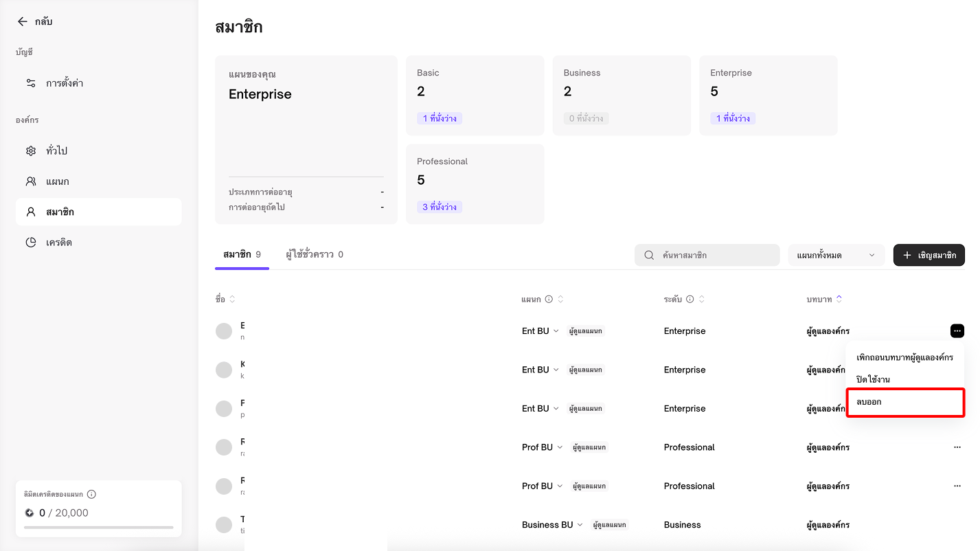Open การตั้งค่า settings in sidebar
980x551 pixels.
click(64, 83)
